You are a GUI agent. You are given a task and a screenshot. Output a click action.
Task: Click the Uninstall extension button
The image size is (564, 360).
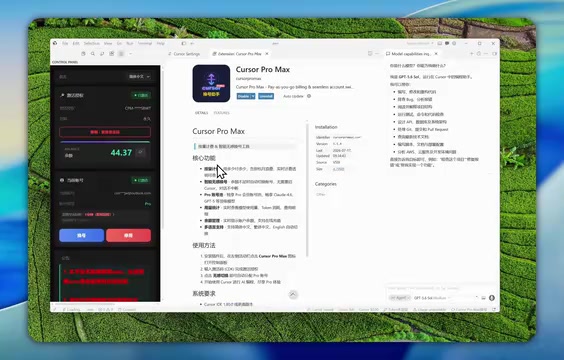(x=266, y=96)
